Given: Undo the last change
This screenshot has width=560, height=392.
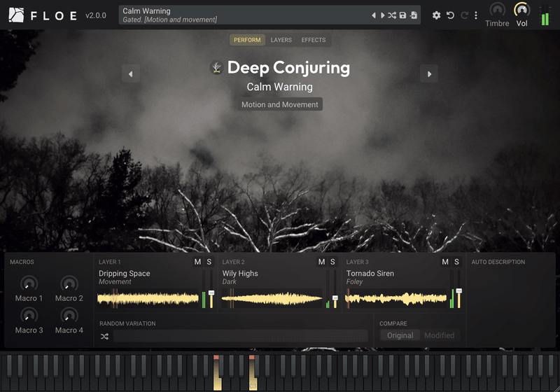Looking at the screenshot, I should tap(450, 15).
